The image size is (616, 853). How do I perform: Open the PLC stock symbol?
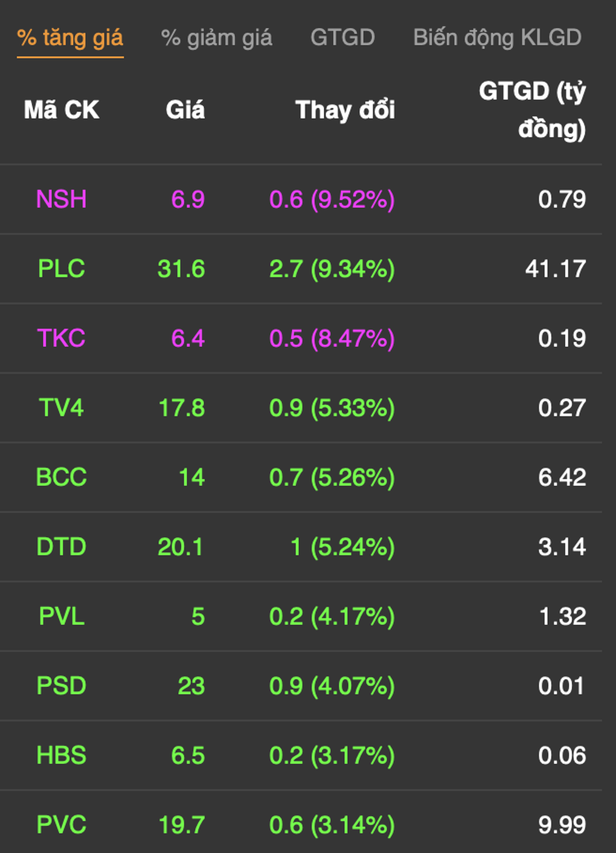pos(62,269)
